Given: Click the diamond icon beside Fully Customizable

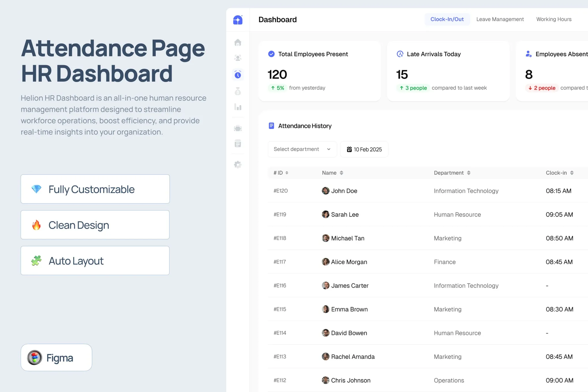Looking at the screenshot, I should (36, 189).
